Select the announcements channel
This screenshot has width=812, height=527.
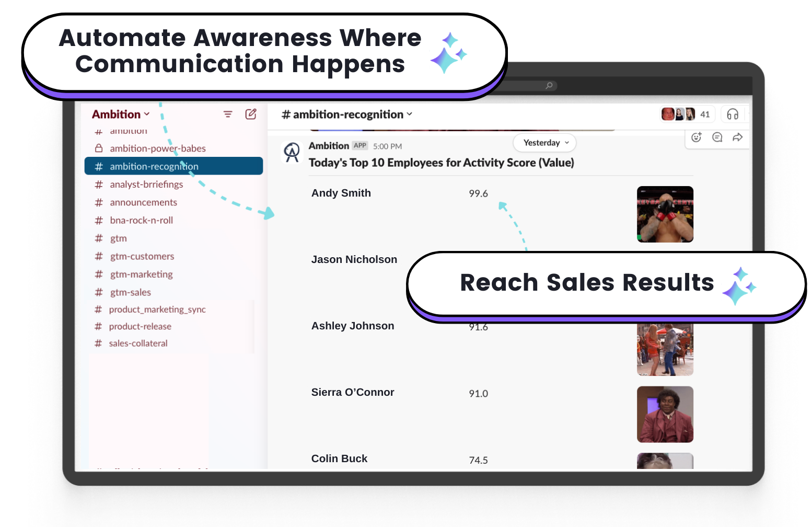tap(143, 202)
